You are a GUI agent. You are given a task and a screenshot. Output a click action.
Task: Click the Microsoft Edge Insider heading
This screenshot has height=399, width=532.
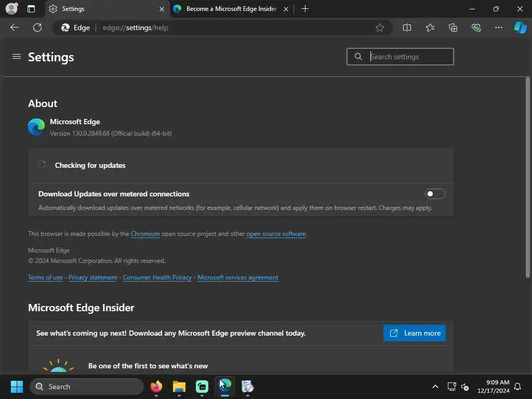[x=81, y=308]
